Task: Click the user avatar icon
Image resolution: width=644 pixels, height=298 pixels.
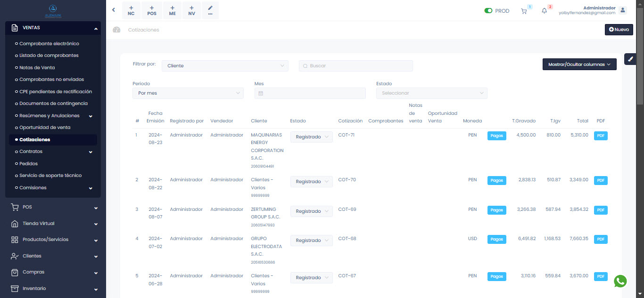Action: coord(623,10)
